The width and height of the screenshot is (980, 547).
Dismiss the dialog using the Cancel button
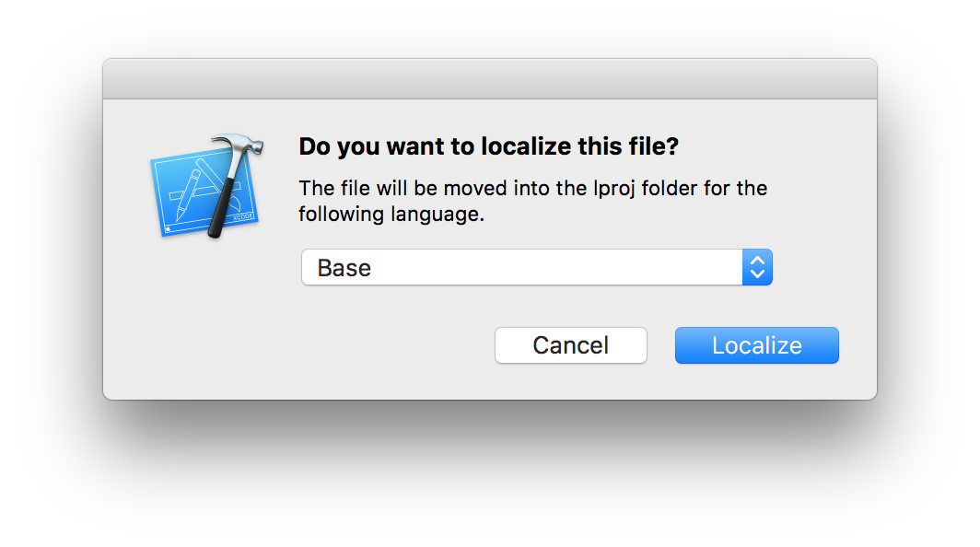tap(570, 345)
